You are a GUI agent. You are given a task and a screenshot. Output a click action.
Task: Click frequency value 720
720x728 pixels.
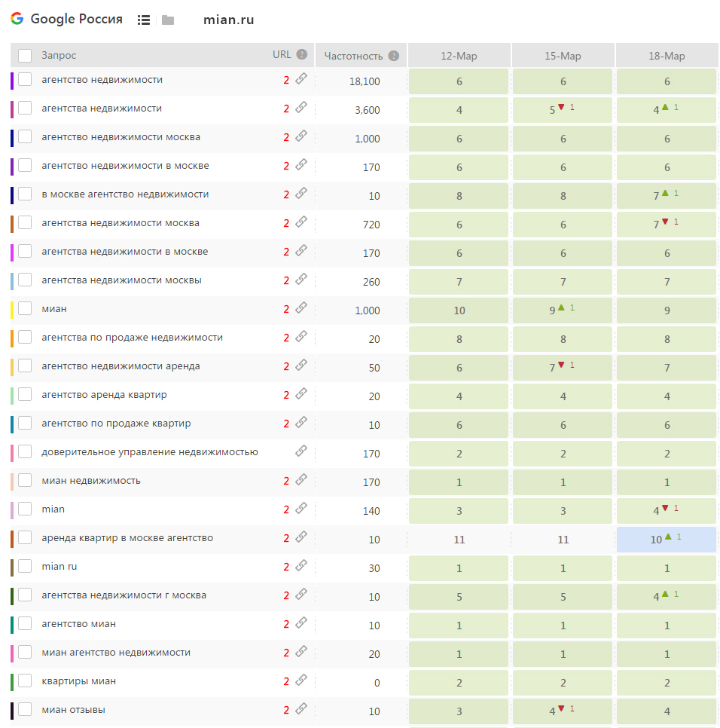tap(371, 225)
